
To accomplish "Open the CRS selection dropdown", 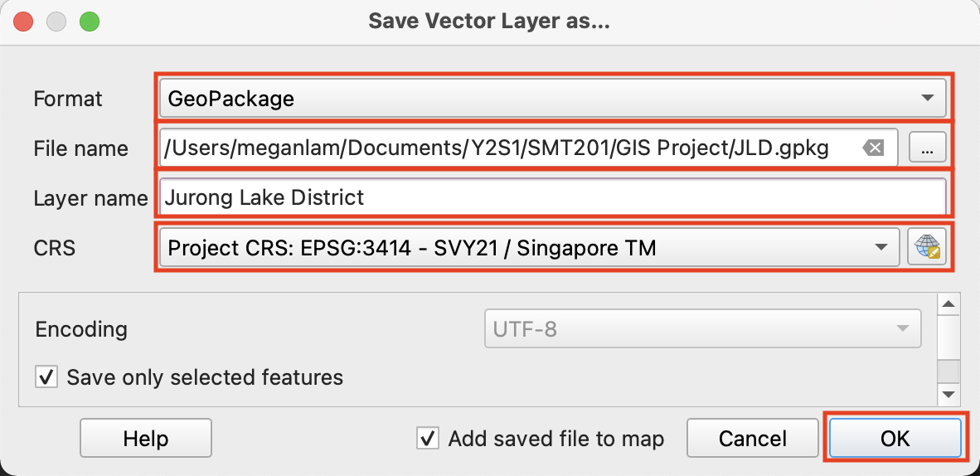I will (529, 247).
